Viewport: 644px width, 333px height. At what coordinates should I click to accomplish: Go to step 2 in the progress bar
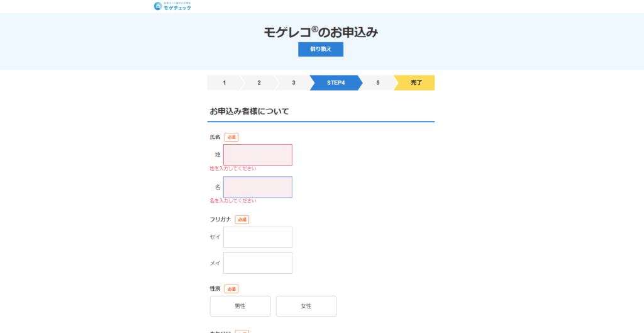coord(258,82)
